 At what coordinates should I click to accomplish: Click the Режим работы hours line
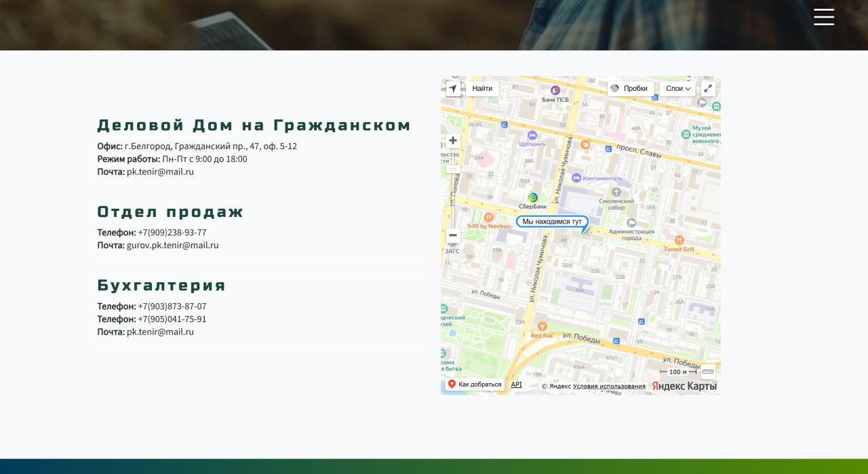tap(172, 159)
